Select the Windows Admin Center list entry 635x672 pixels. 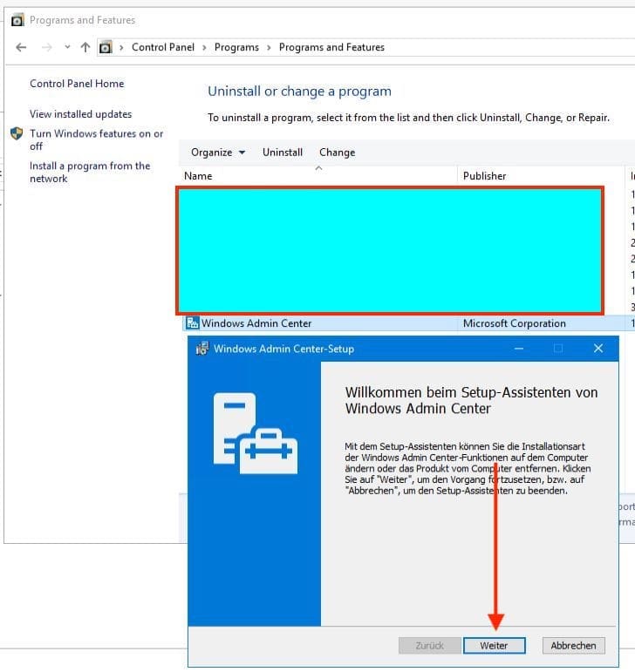tap(408, 323)
